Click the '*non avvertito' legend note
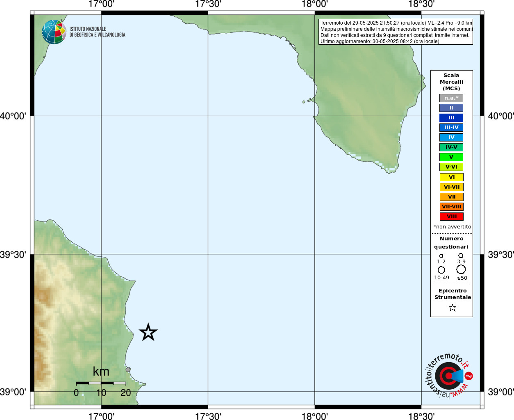514x420 pixels. (x=453, y=227)
